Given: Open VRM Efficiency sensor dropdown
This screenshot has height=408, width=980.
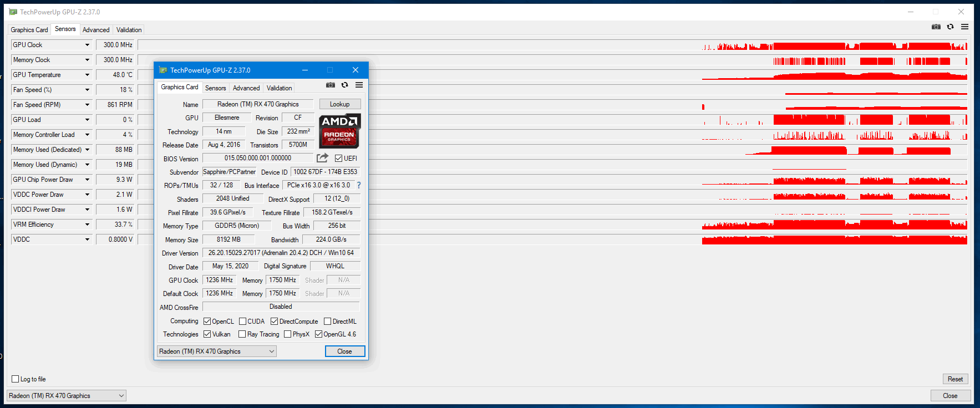Looking at the screenshot, I should click(87, 225).
